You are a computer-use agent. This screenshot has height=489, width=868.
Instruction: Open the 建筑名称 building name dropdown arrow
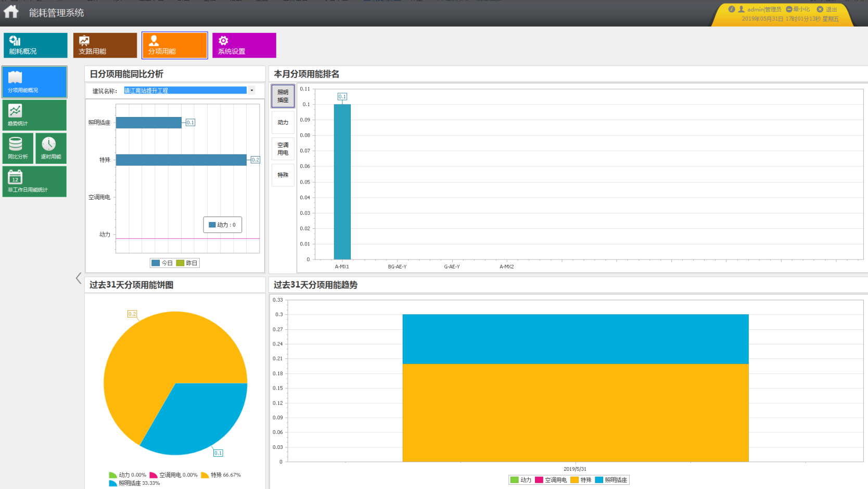pyautogui.click(x=252, y=91)
